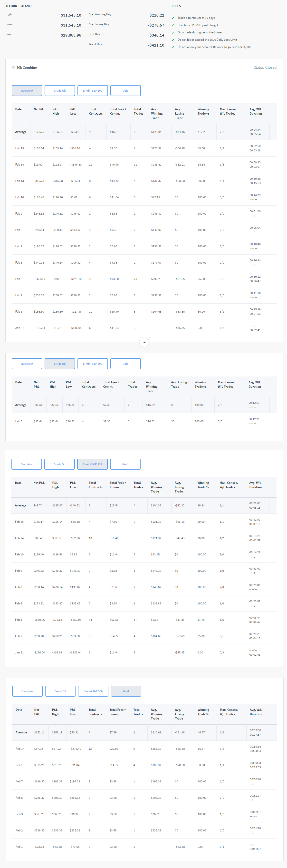Select the highlighted Crude Oil tab
Image resolution: width=287 pixels, height=868 pixels.
[60, 364]
